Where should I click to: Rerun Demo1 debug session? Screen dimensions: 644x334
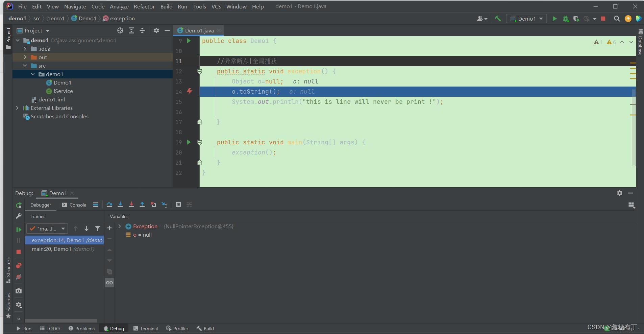[19, 205]
